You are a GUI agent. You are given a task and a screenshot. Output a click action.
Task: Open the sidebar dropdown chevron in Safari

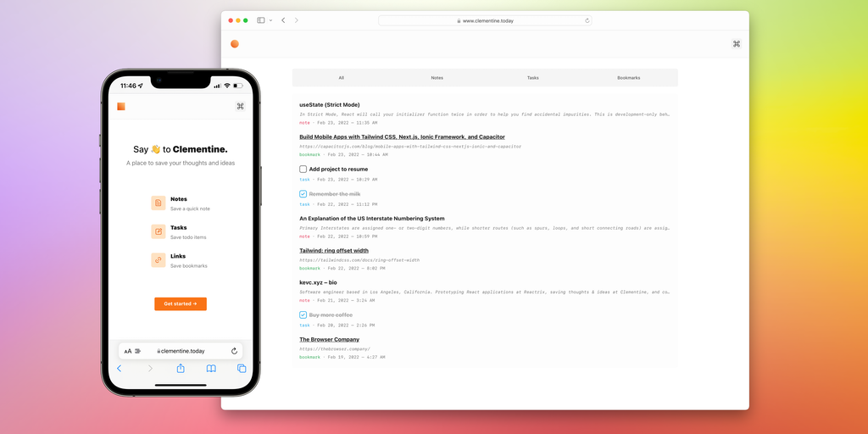(270, 20)
